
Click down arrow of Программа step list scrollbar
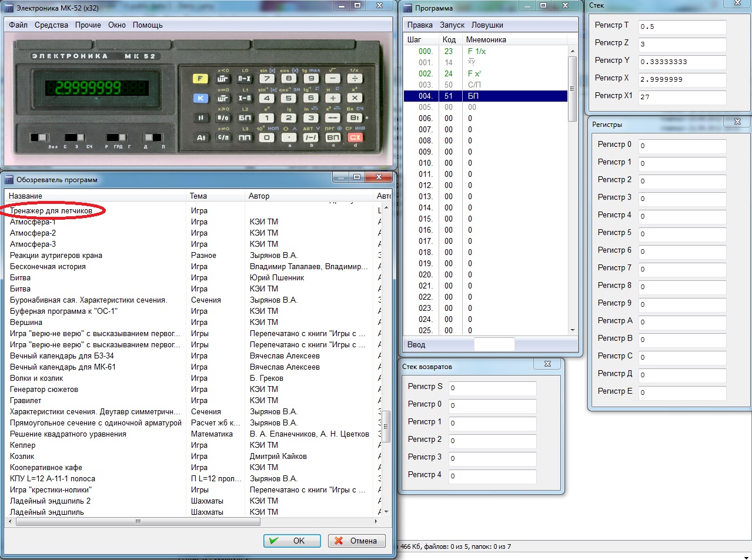tap(573, 330)
